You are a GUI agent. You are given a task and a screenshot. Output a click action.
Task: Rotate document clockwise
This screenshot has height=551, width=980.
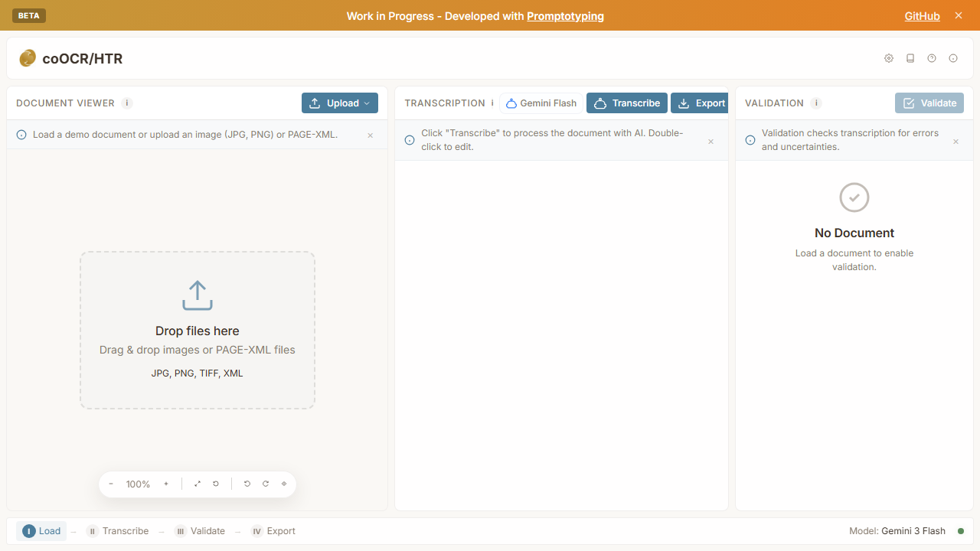[266, 484]
